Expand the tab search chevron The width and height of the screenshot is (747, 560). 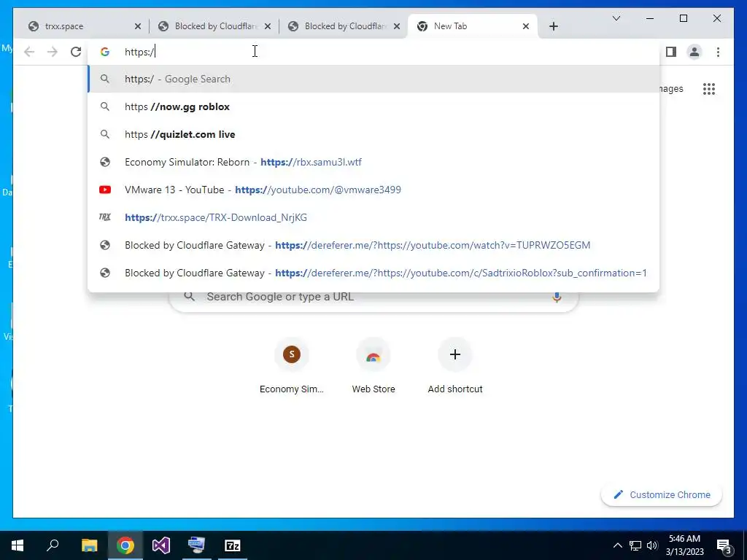point(616,18)
